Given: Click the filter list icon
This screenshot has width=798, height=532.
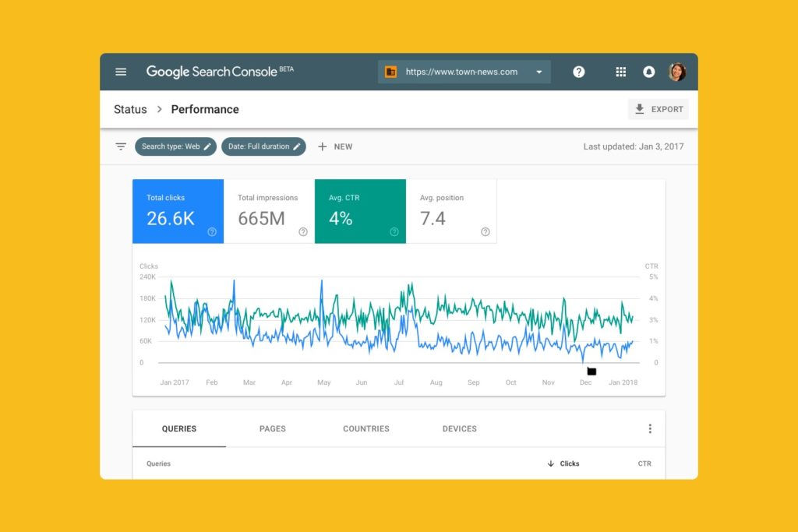Looking at the screenshot, I should 121,146.
